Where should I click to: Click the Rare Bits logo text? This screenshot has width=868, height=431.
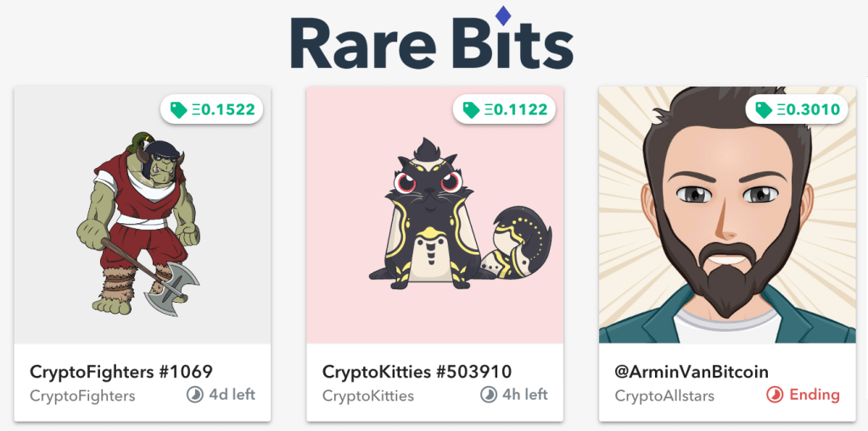(x=431, y=44)
